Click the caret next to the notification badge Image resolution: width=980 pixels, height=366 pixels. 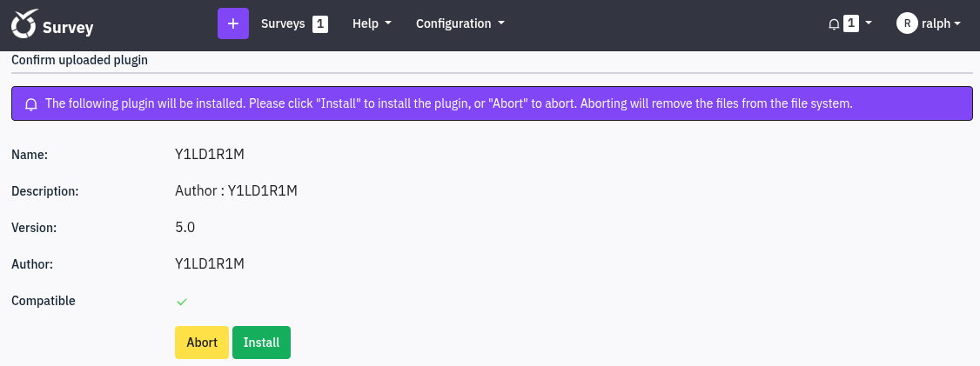coord(869,23)
